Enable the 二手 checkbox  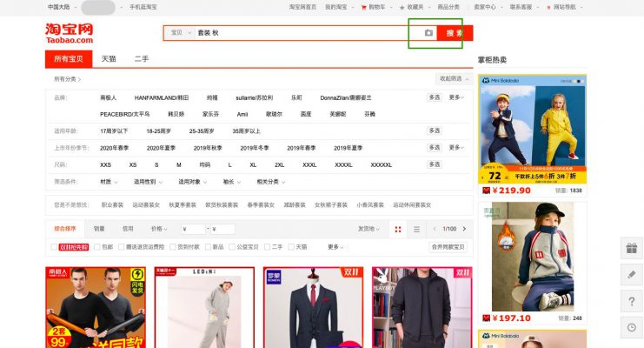click(268, 247)
